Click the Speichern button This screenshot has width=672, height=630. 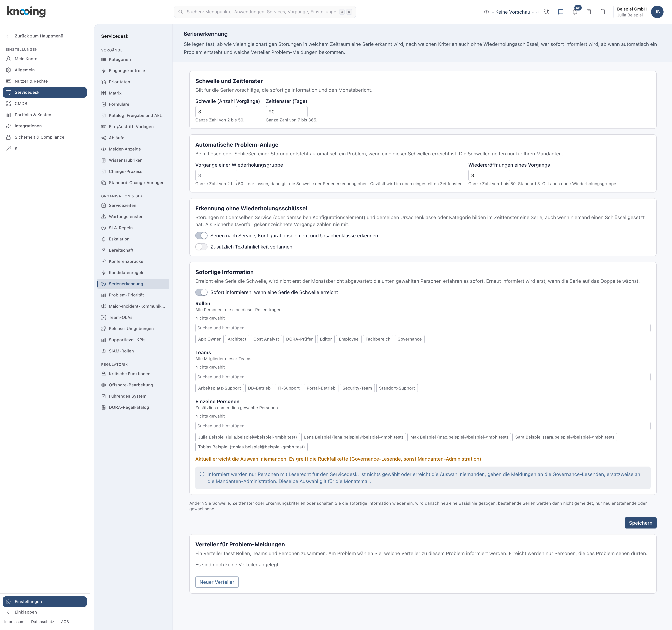(x=640, y=523)
